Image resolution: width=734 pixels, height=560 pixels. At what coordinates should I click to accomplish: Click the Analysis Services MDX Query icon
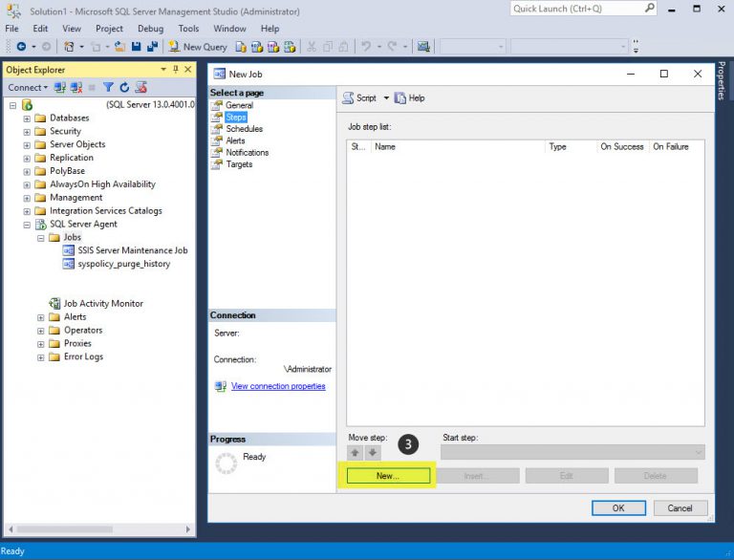pyautogui.click(x=256, y=47)
